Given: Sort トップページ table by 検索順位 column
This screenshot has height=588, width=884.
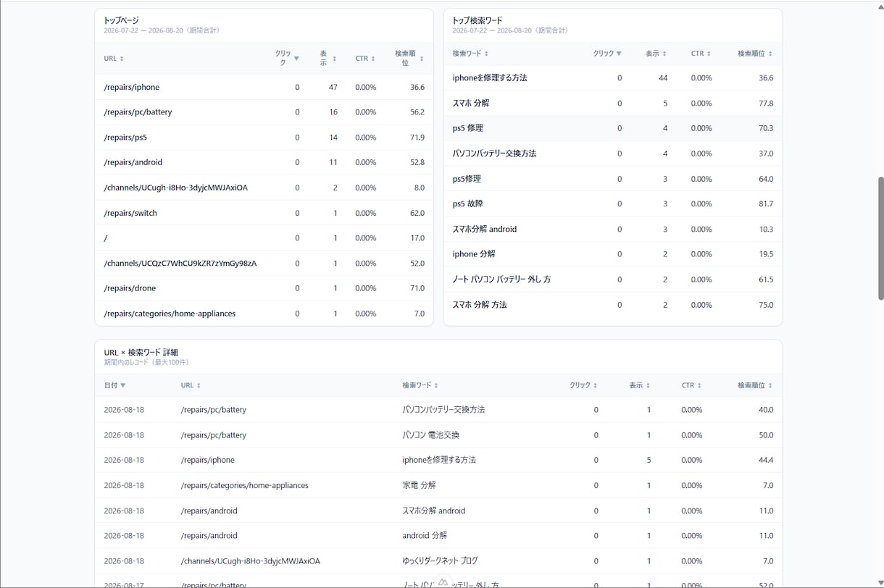Looking at the screenshot, I should pyautogui.click(x=409, y=59).
